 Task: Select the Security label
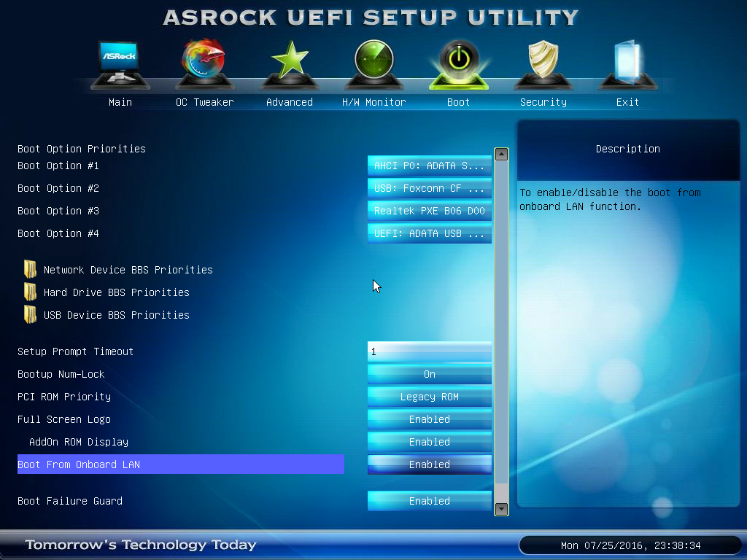[543, 102]
